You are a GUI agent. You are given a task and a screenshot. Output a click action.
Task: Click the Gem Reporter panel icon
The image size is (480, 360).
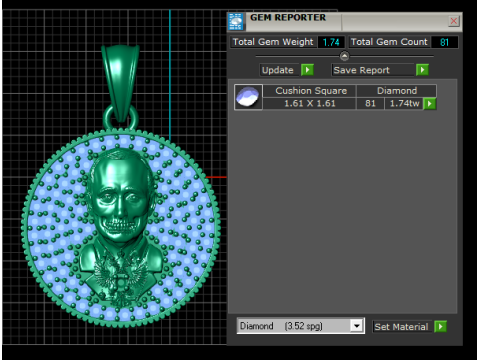click(236, 22)
